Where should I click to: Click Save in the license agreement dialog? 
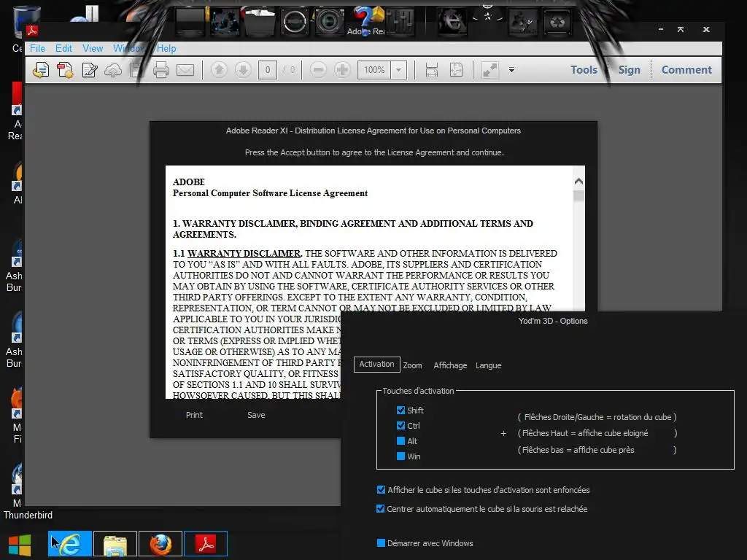click(256, 415)
